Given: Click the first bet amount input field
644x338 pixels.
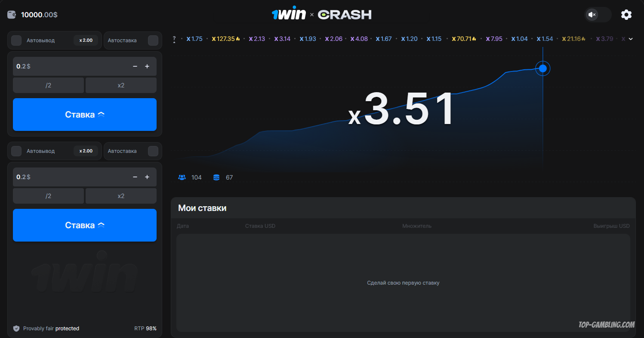Looking at the screenshot, I should point(69,66).
